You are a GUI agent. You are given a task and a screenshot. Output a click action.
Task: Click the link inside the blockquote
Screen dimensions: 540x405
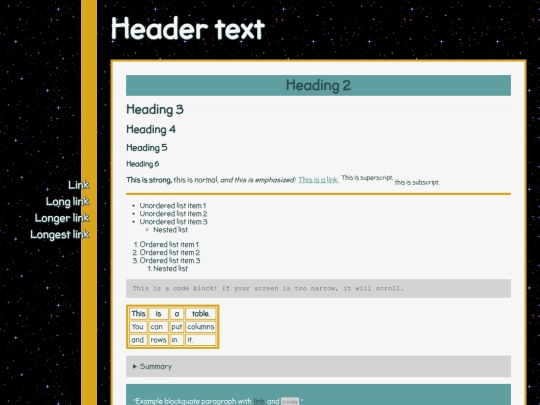(x=259, y=401)
